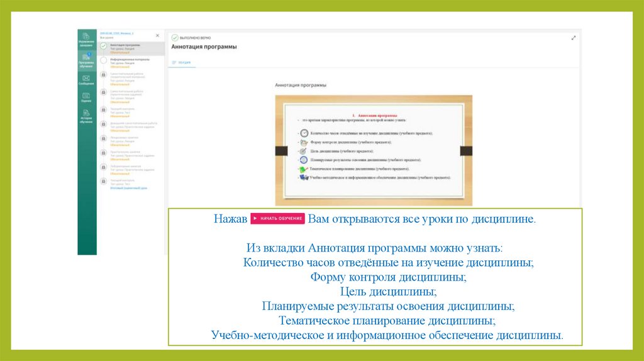Screen dimensions: 644x361
Task: Click lock icon of Лабораторные занятия
Action: pos(104,167)
